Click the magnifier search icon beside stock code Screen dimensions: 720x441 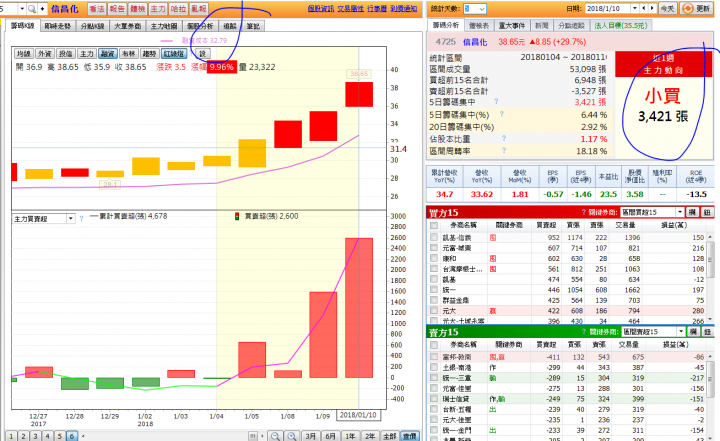[x=32, y=9]
